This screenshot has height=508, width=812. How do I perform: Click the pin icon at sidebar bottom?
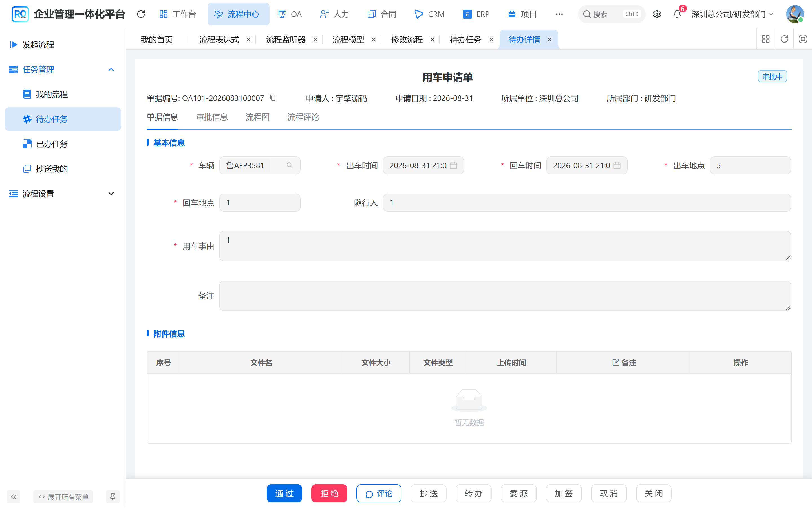[x=113, y=497]
